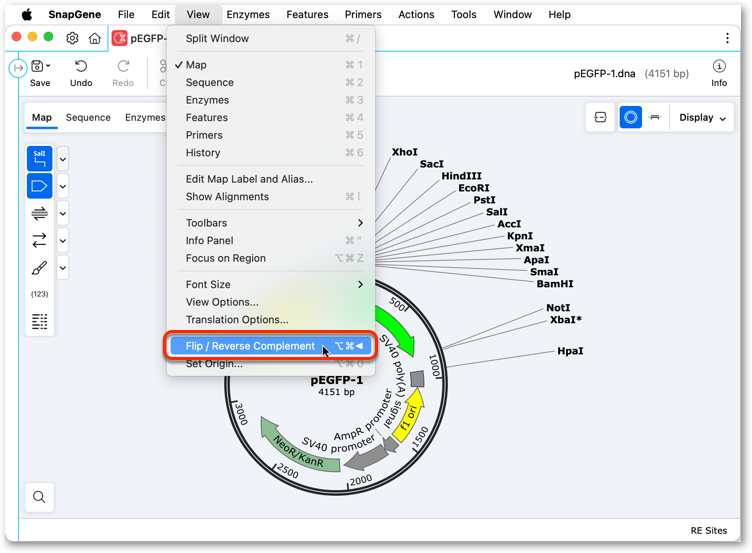Click the Redo toolbar button
Image resolution: width=752 pixels, height=553 pixels.
(x=123, y=73)
